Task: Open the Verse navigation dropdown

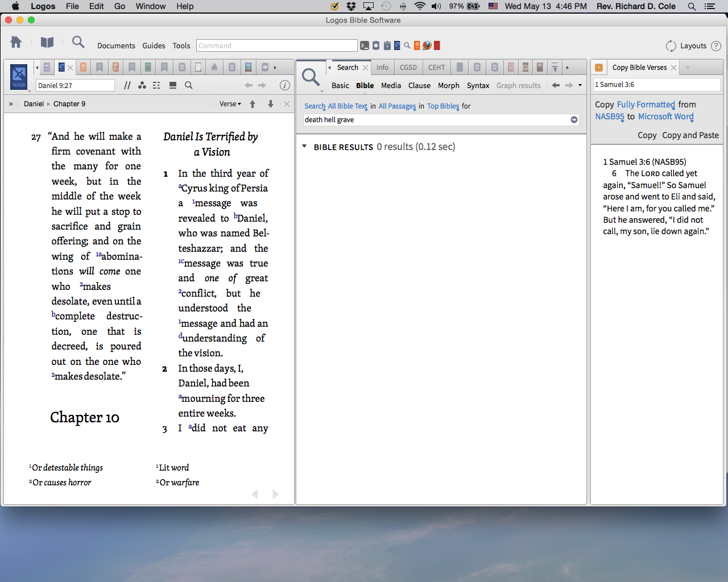Action: 230,104
